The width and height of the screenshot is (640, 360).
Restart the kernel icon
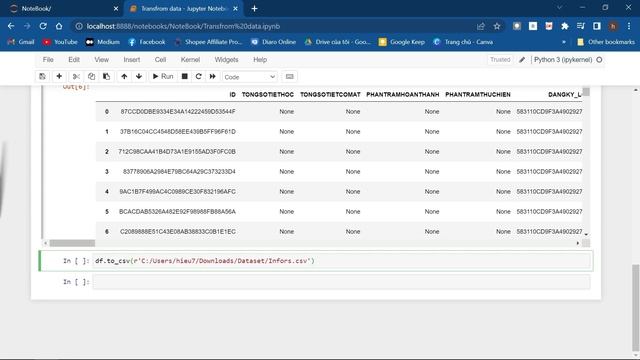coord(198,76)
